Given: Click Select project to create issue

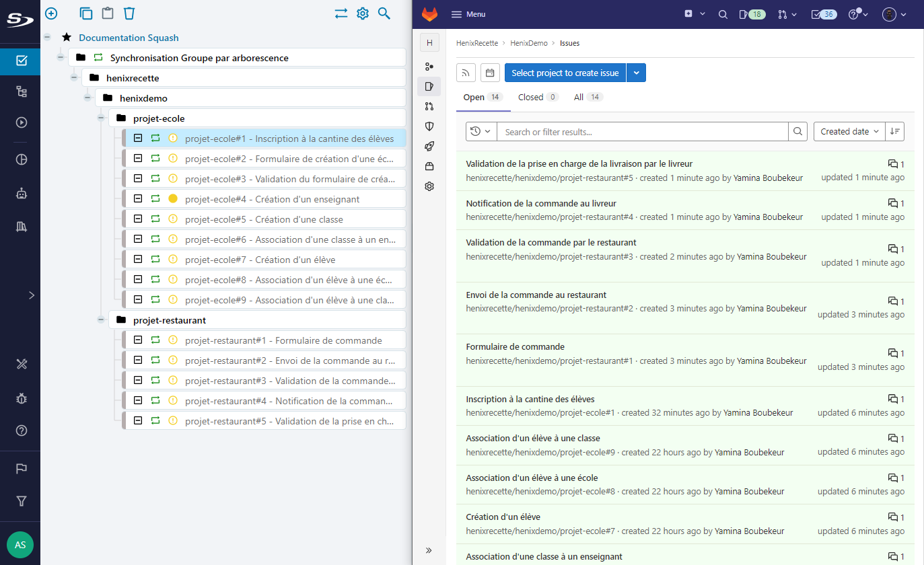Looking at the screenshot, I should click(565, 72).
